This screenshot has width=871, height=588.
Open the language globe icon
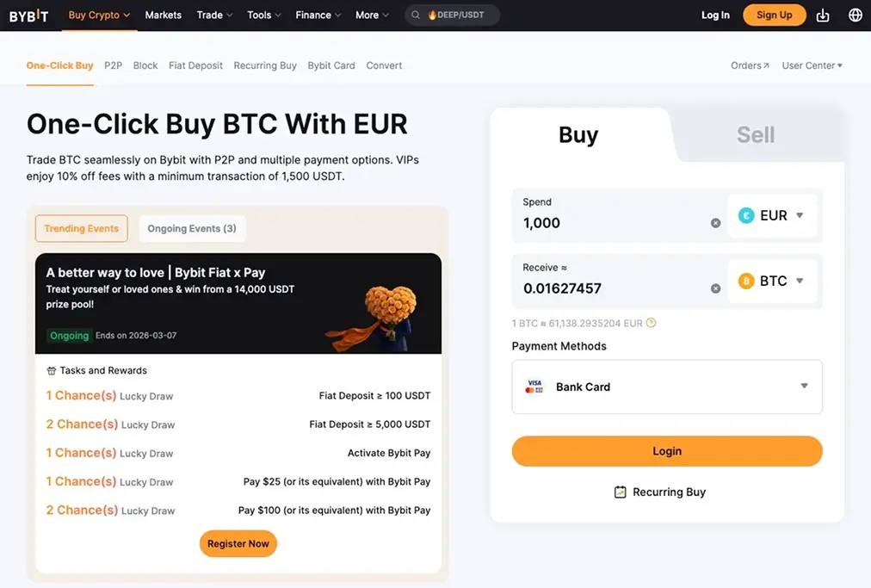855,15
